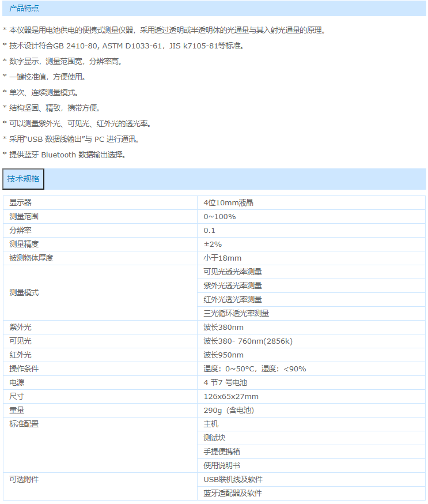Viewport: 428px width, 504px height.
Task: Click the 被测物体厚度 row label
Action: click(31, 258)
